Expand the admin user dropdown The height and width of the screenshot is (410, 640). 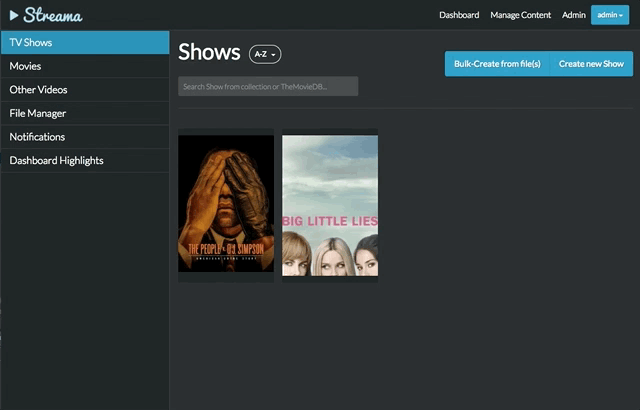click(x=609, y=15)
